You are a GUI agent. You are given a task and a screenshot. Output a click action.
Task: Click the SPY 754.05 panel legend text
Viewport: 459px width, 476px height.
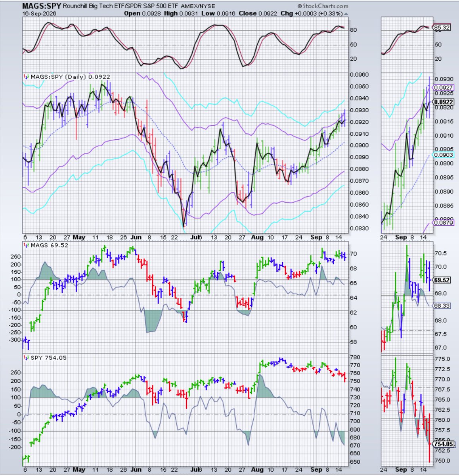click(x=48, y=358)
